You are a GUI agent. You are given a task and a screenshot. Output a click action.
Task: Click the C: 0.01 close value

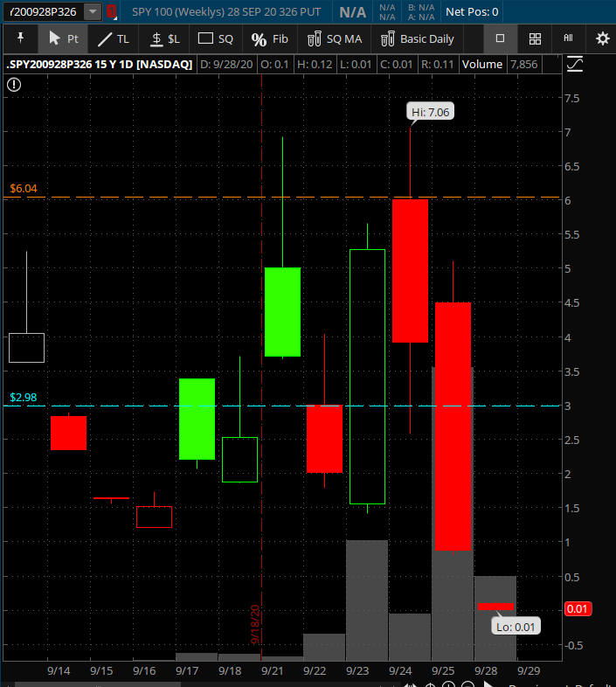(396, 65)
